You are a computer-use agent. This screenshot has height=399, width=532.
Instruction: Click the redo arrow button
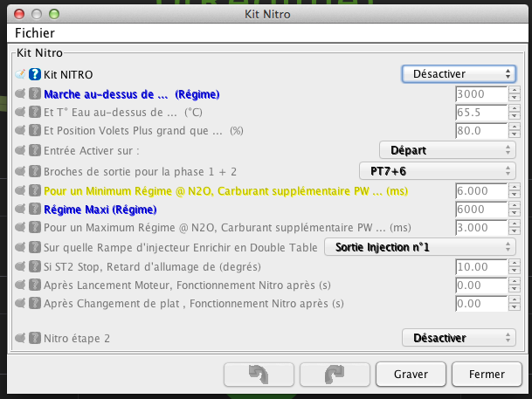click(335, 375)
